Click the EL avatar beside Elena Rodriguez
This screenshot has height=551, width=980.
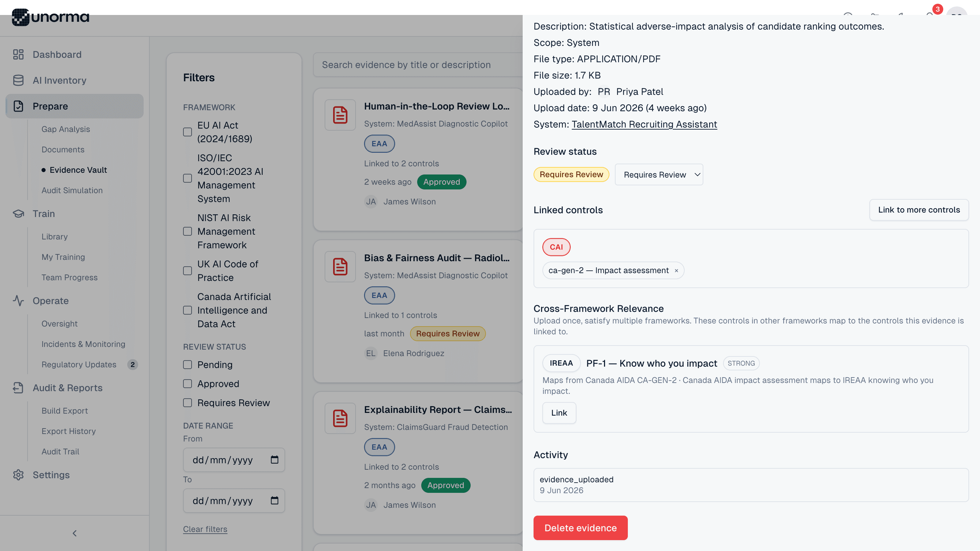point(371,354)
